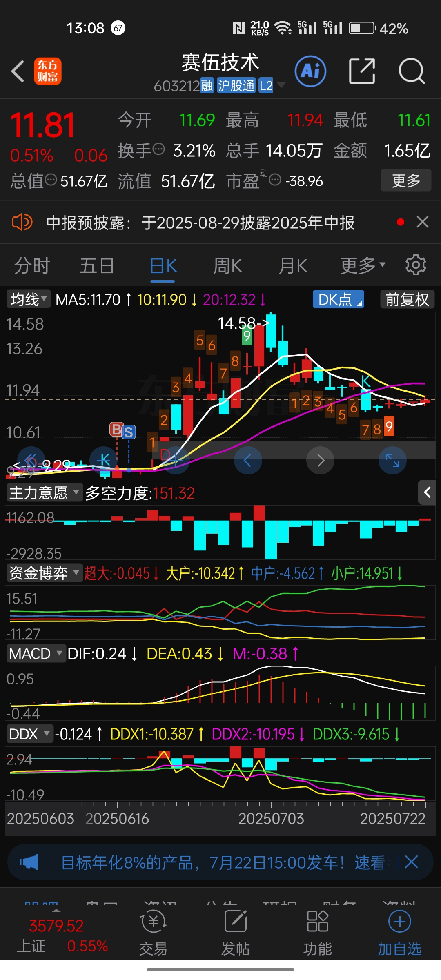
Task: Open 中报预披露 announcement text
Action: (200, 223)
